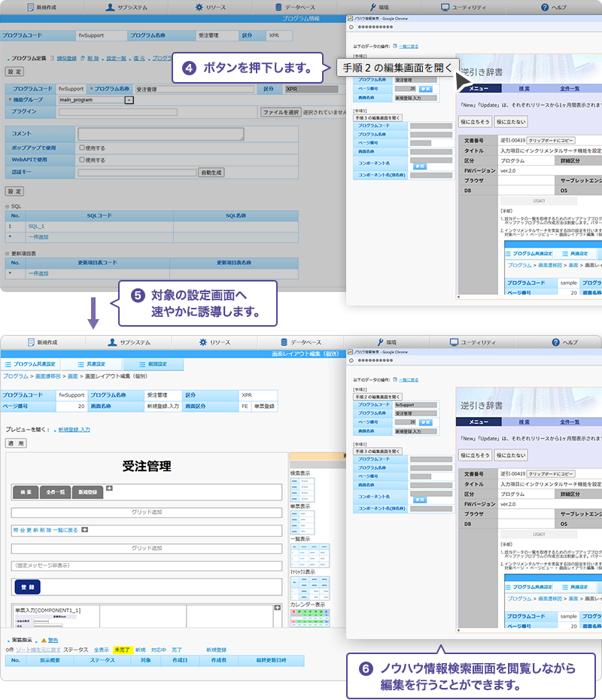Collapse the SQL section toggle

point(7,206)
